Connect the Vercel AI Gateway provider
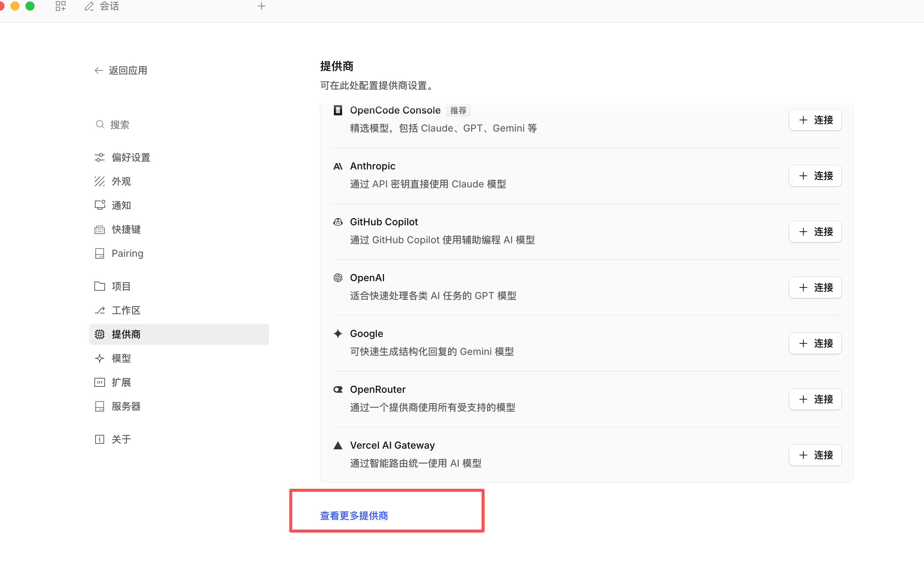 tap(815, 455)
